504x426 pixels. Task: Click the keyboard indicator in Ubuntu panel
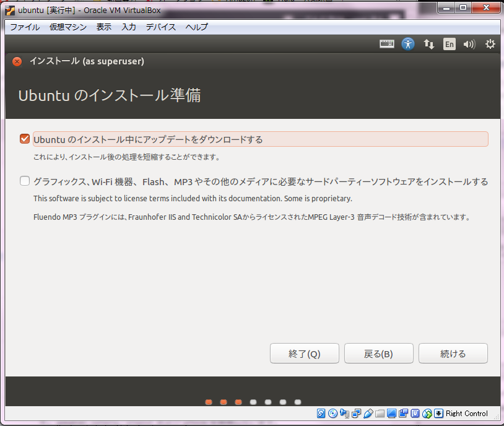pyautogui.click(x=387, y=44)
